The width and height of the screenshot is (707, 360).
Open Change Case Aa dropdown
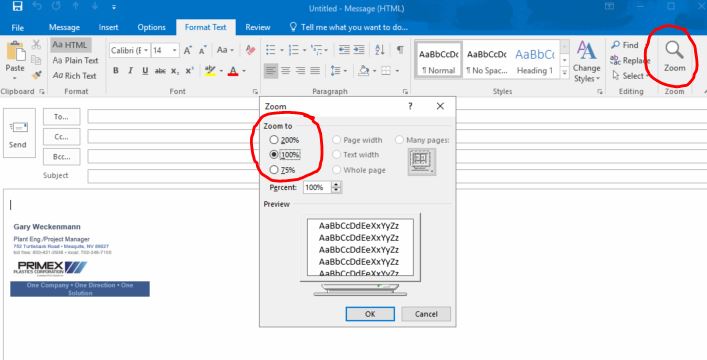[x=225, y=50]
